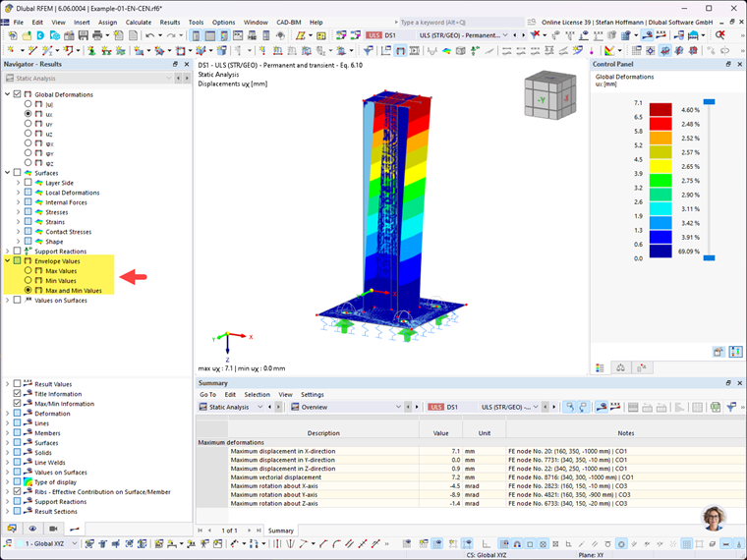Select the uY deformation radio button
747x560 pixels.
tap(28, 124)
